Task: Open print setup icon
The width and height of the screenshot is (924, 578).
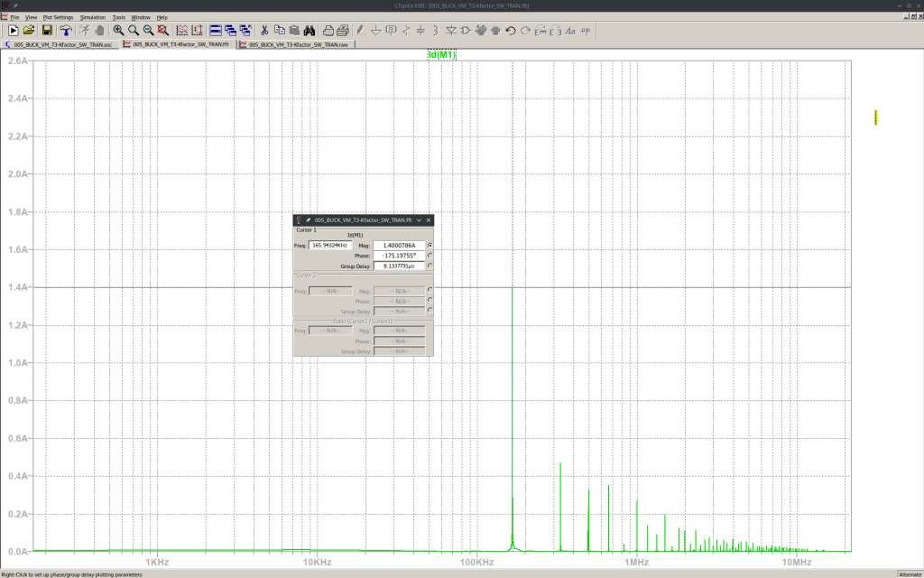Action: pyautogui.click(x=328, y=30)
